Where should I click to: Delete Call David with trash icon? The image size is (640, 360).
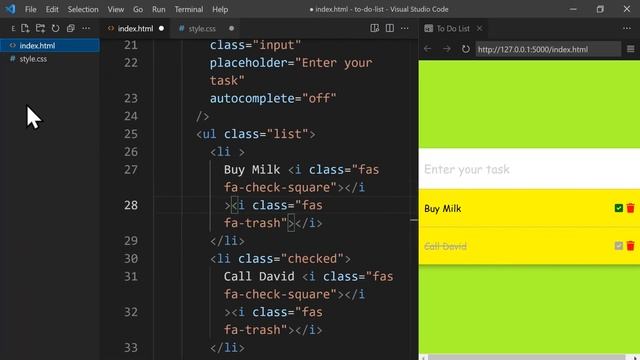point(631,246)
